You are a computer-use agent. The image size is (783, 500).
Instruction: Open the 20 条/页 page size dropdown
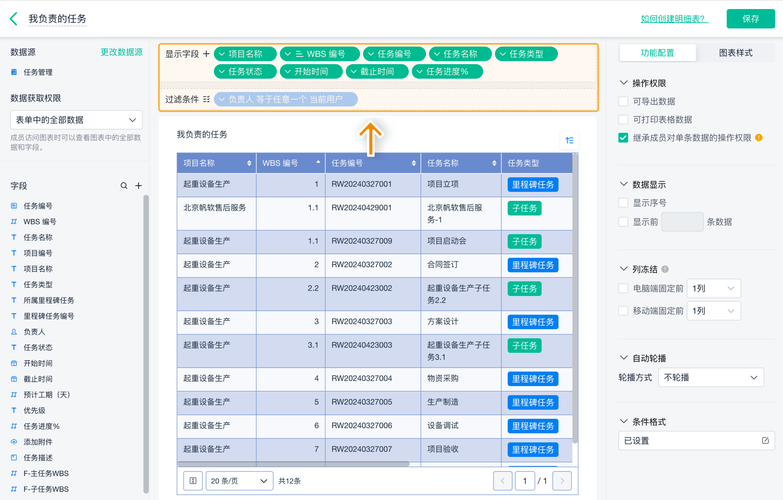239,481
